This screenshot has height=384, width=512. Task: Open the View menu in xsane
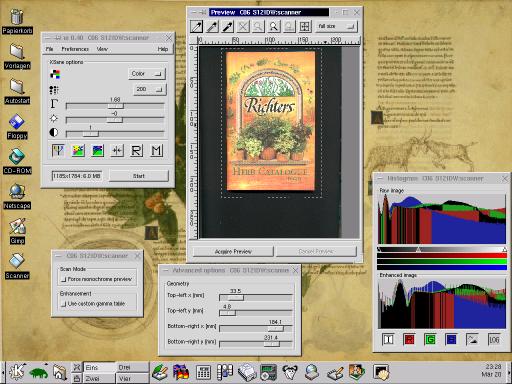102,49
